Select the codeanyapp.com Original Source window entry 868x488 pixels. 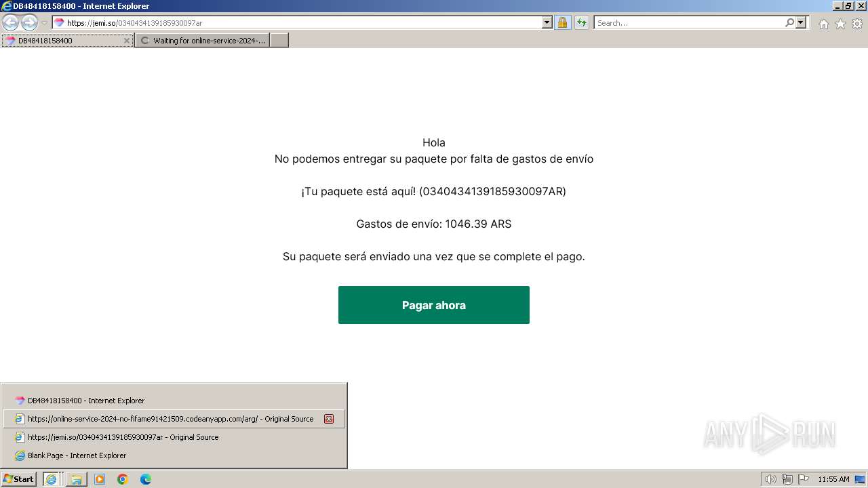click(x=174, y=419)
